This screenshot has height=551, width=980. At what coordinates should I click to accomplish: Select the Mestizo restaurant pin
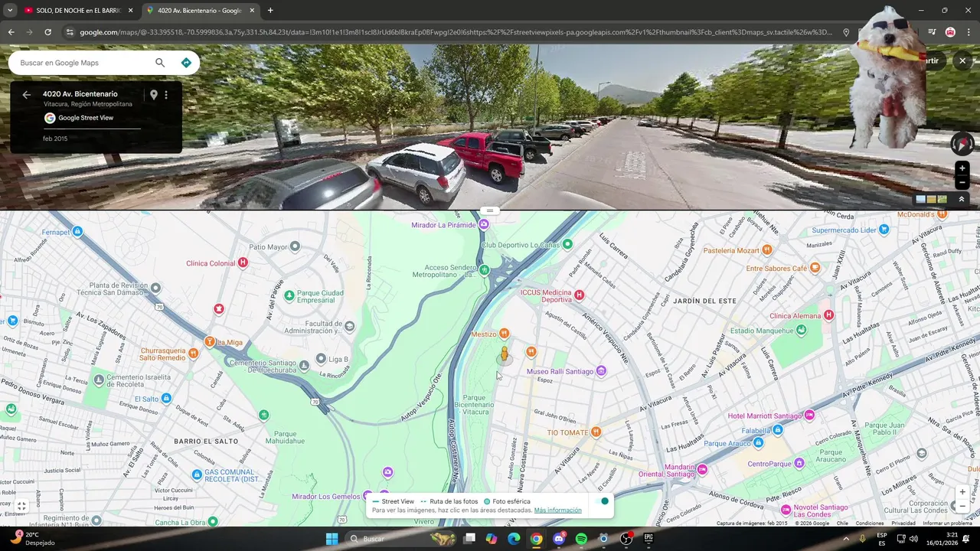(504, 333)
